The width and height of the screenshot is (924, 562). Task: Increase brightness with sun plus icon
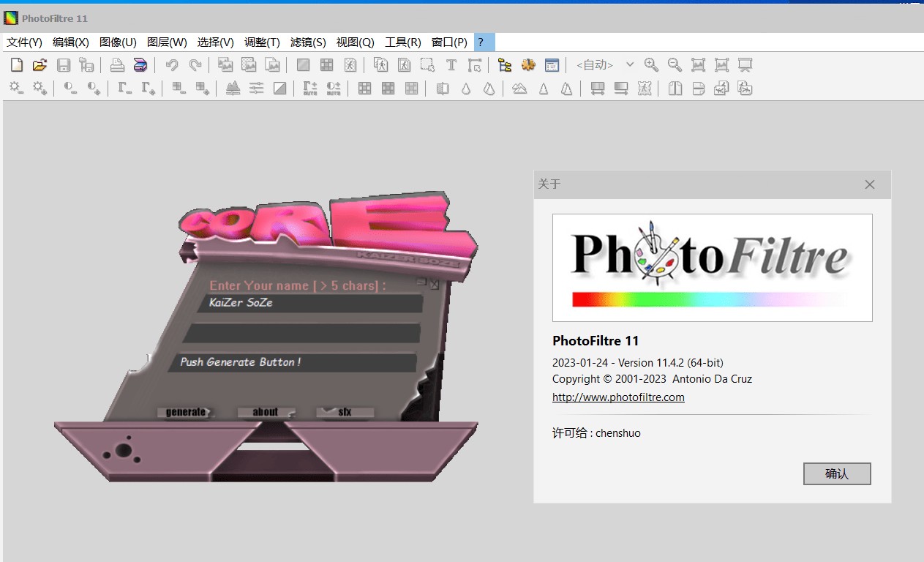pyautogui.click(x=40, y=89)
